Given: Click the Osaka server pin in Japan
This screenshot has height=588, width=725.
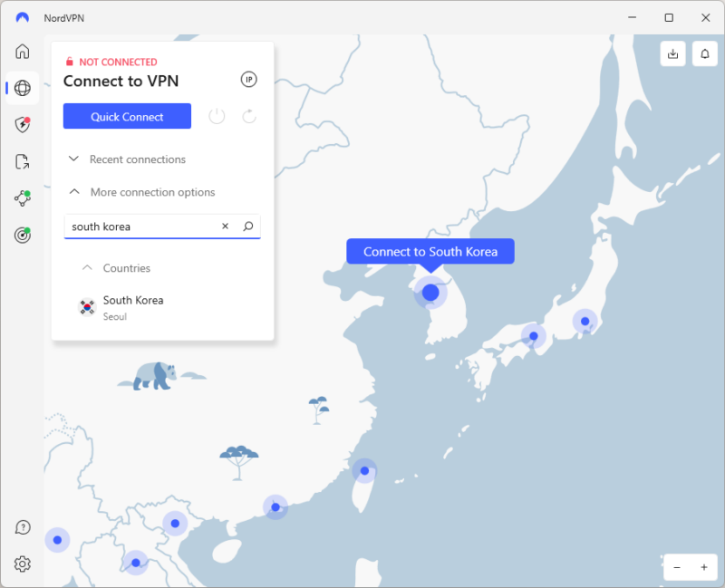Looking at the screenshot, I should pyautogui.click(x=534, y=336).
